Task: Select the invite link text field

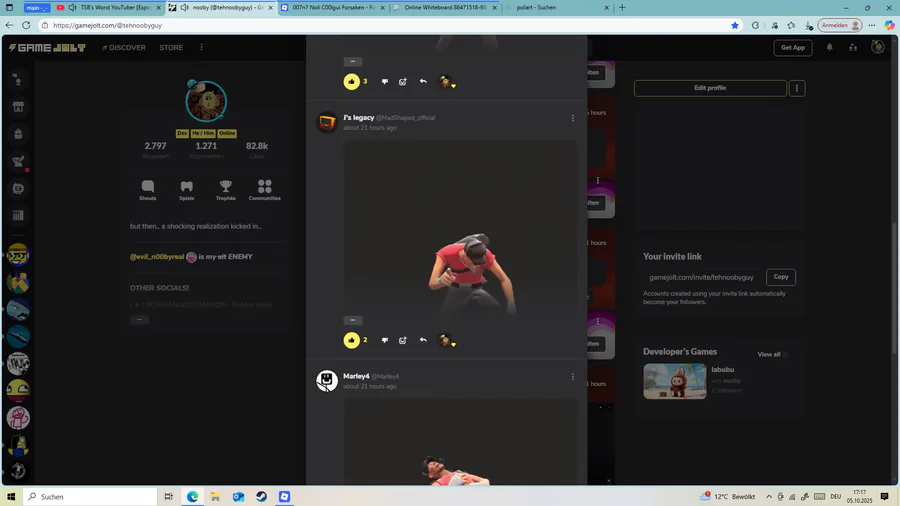Action: point(703,277)
